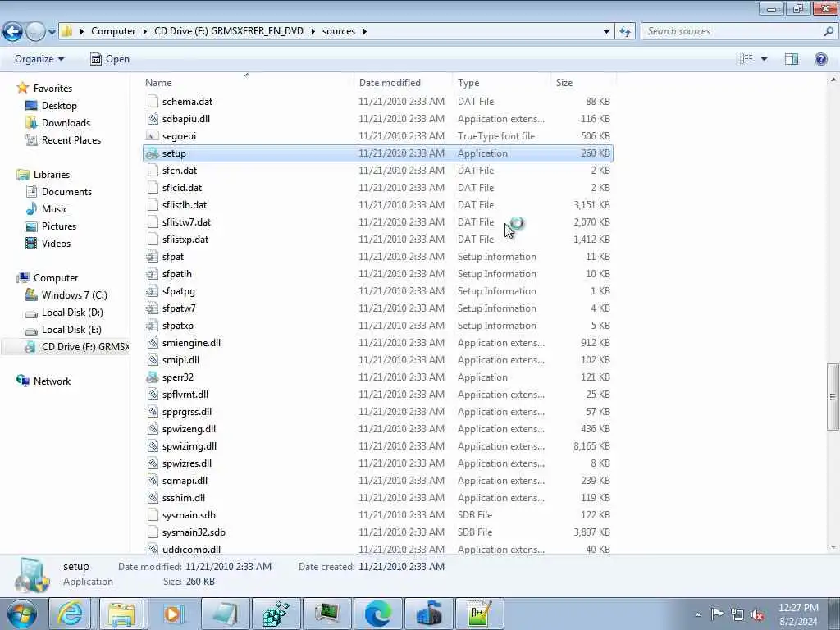The height and width of the screenshot is (630, 840).
Task: Select Computer in navigation pane
Action: (56, 278)
